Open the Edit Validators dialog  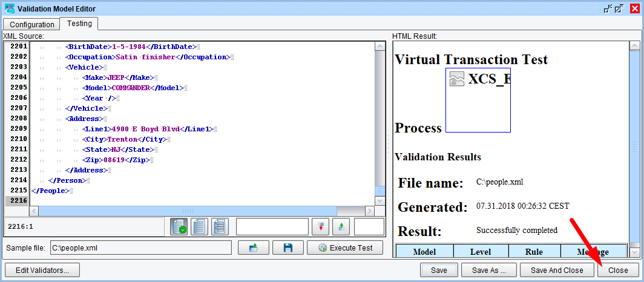[42, 270]
